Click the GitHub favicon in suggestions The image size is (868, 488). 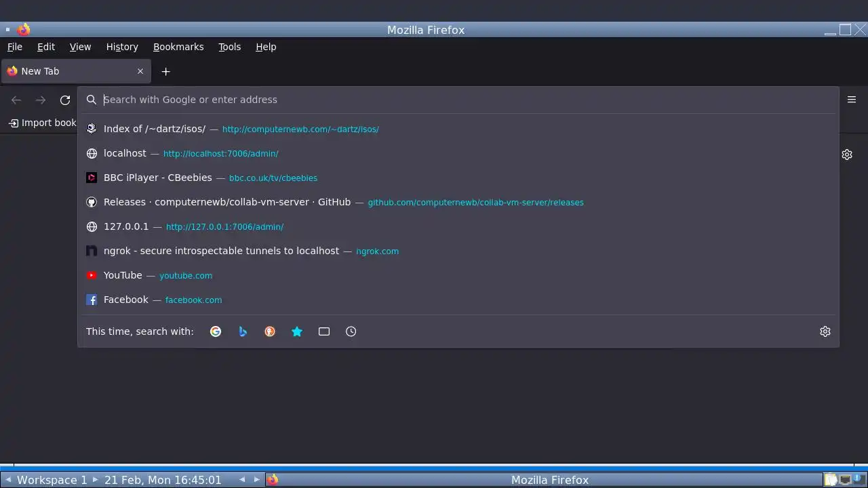click(92, 202)
